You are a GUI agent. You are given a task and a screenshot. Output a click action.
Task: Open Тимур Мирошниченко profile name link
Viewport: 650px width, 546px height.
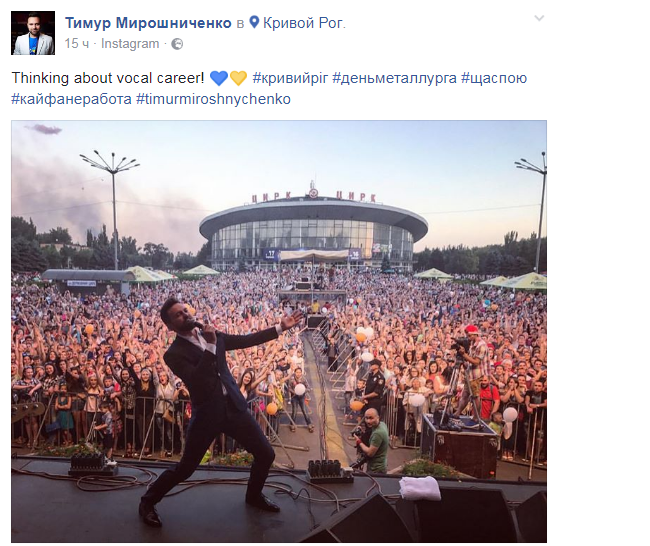pyautogui.click(x=148, y=23)
